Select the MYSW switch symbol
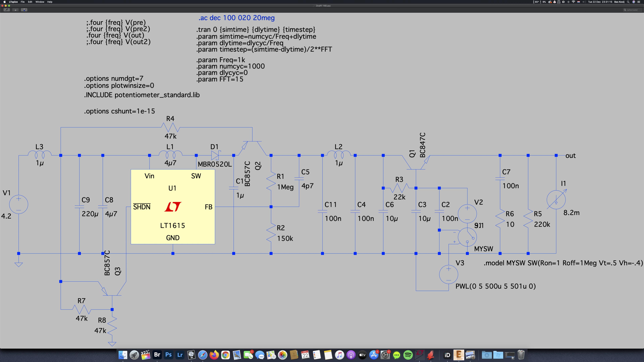The height and width of the screenshot is (362, 644). coord(467,237)
